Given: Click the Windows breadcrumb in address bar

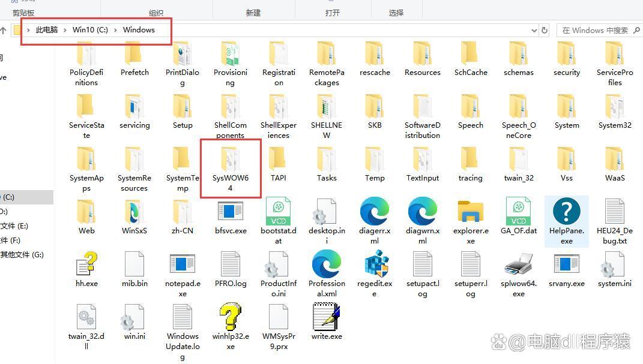Looking at the screenshot, I should point(139,30).
